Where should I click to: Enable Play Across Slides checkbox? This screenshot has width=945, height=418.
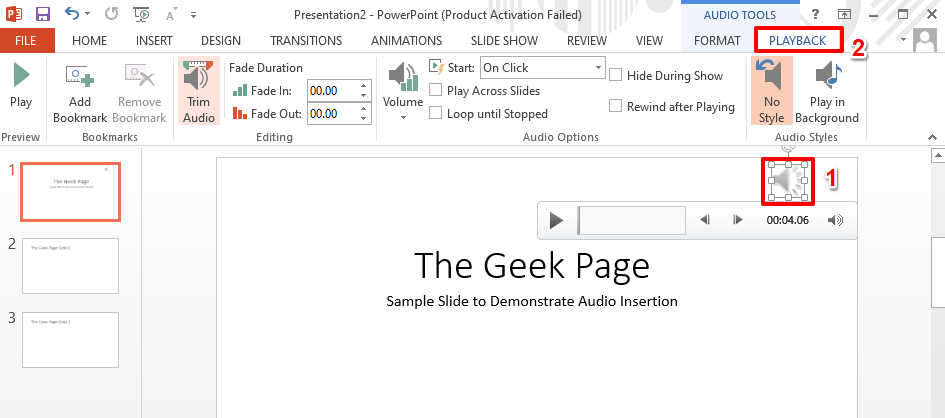tap(436, 91)
